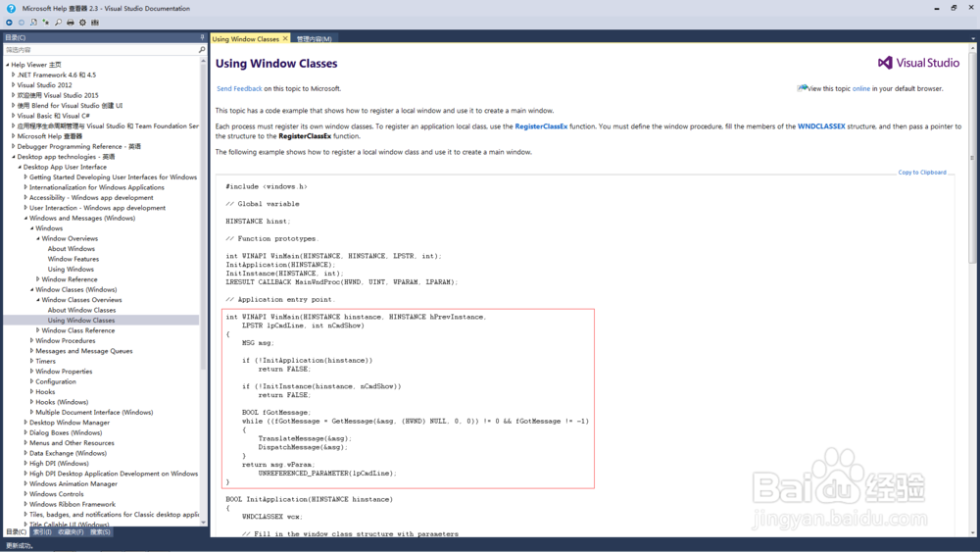Close the Using Window Classes tab
The width and height of the screenshot is (980, 552).
pos(285,39)
